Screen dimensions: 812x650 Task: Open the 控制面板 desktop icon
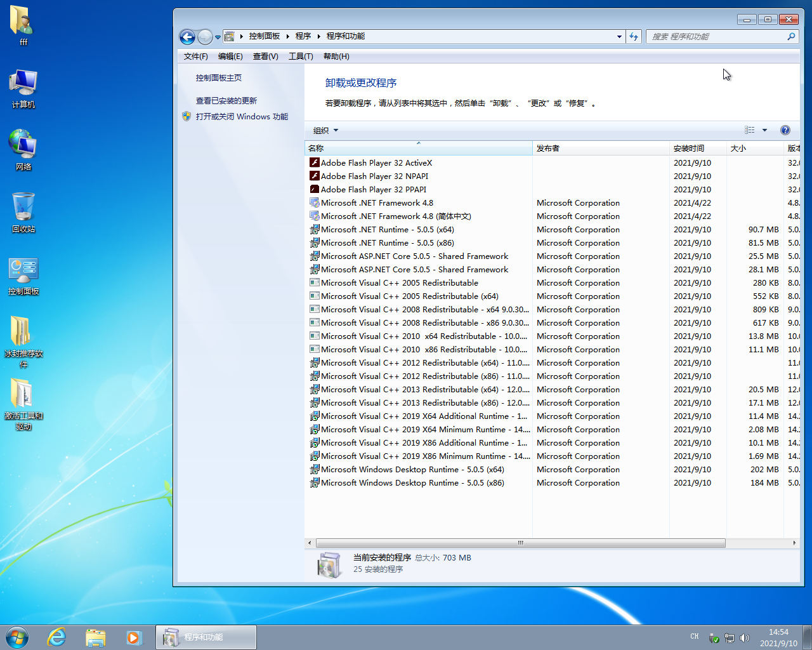(23, 275)
